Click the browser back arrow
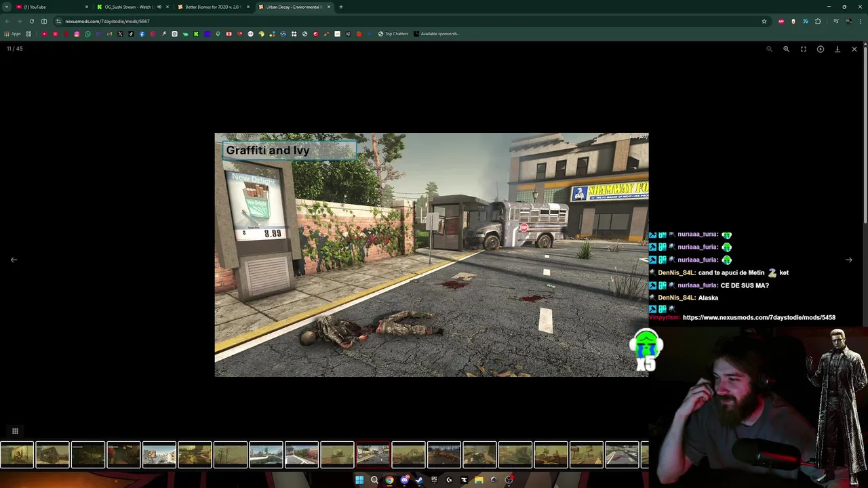868x488 pixels. [x=7, y=21]
